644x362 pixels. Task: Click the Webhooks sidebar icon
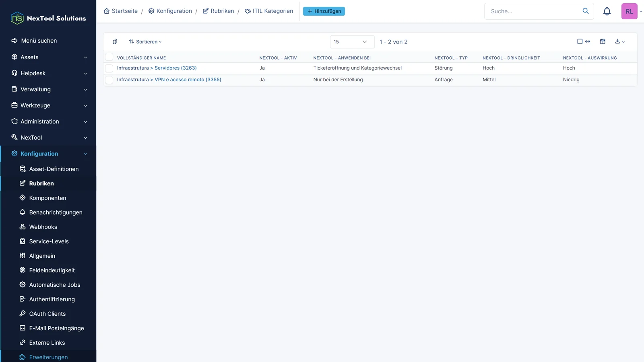[x=23, y=227]
